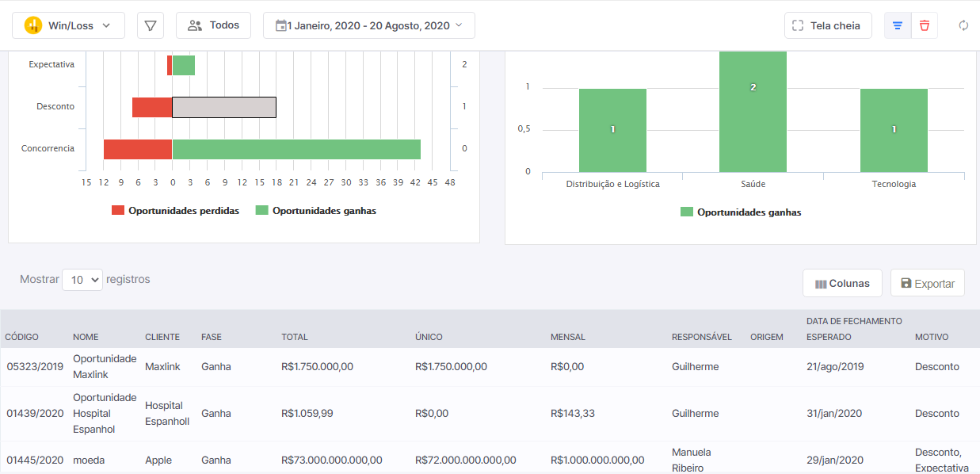The width and height of the screenshot is (980, 474).
Task: Open Oportunidade Hospital Espanhol name
Action: point(105,414)
